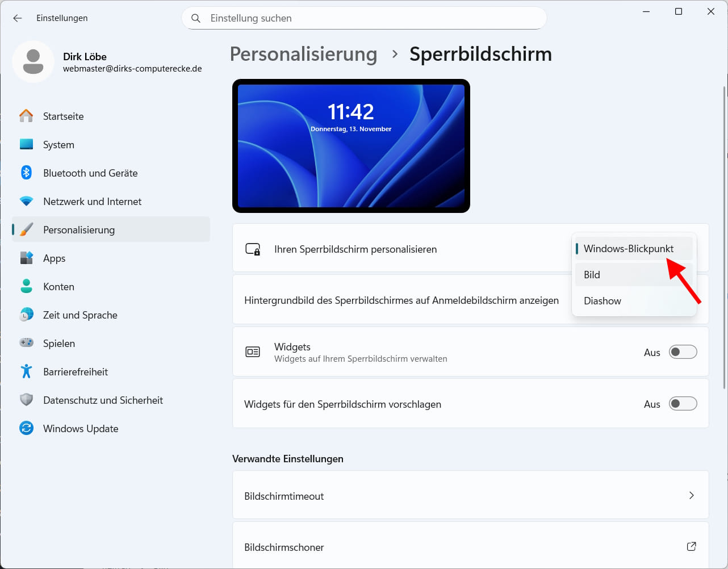Screen dimensions: 728x569
Task: Click the lock screen preview image
Action: (351, 146)
